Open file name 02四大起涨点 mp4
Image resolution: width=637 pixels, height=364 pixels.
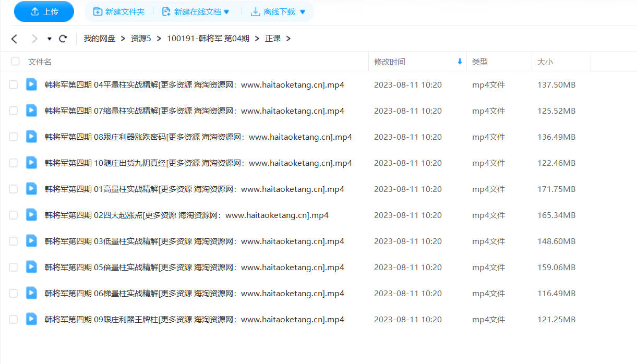tap(187, 215)
